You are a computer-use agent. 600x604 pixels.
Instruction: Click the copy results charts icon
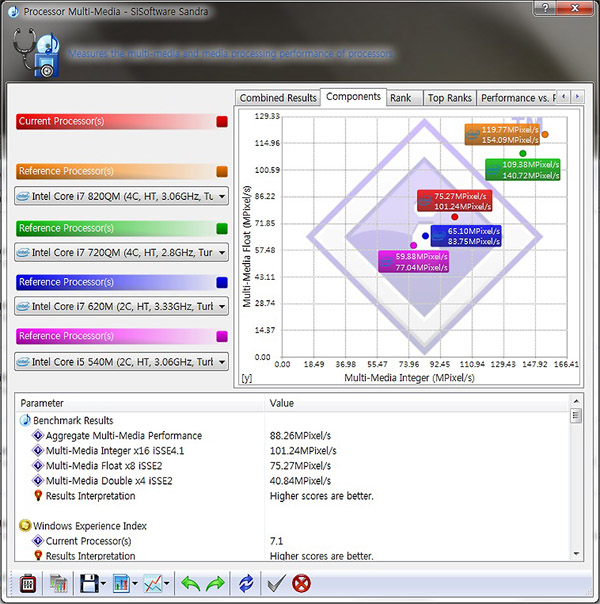coord(59,584)
